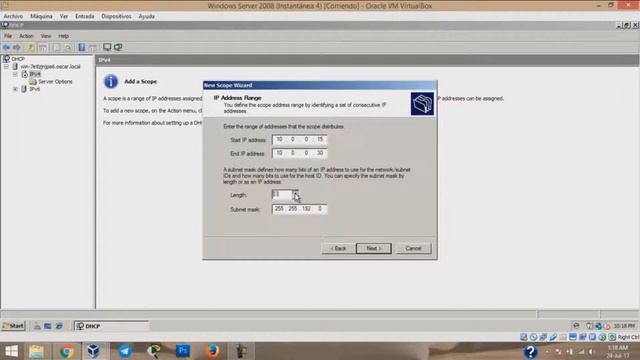640x360 pixels.
Task: Open VirtualBox Ver menu
Action: (64, 16)
